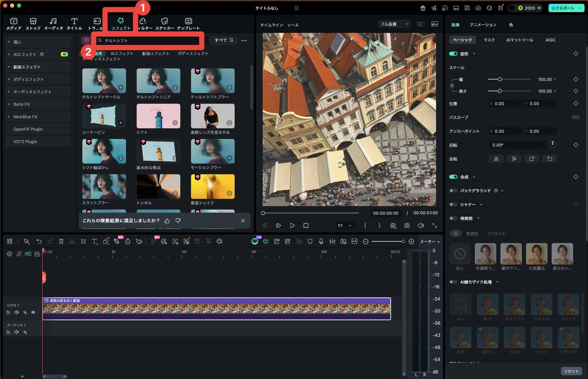Take a snapshot with the camera icon
The image size is (588, 379).
(407, 225)
